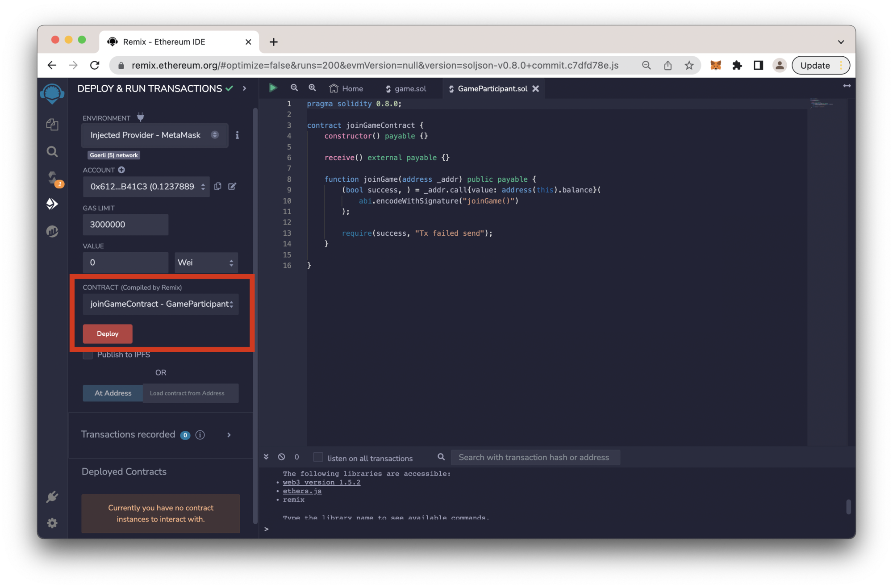Enable listen on all transactions checkbox
This screenshot has width=893, height=588.
point(318,457)
